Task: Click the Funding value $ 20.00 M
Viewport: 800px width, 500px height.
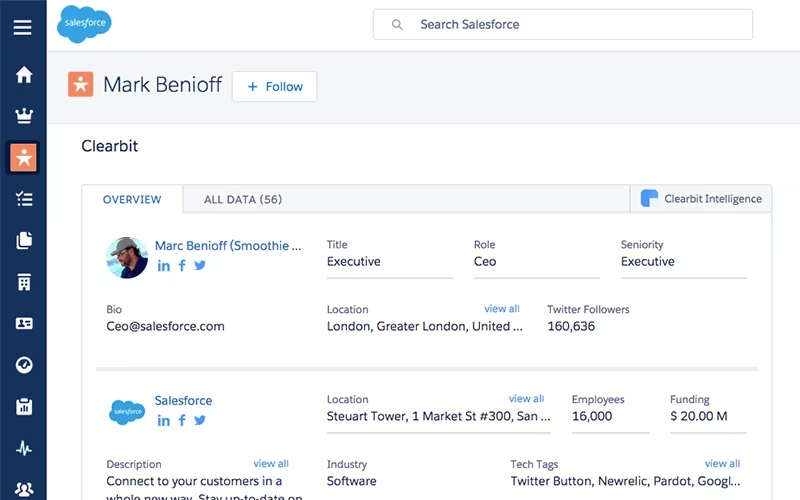Action: click(x=698, y=416)
